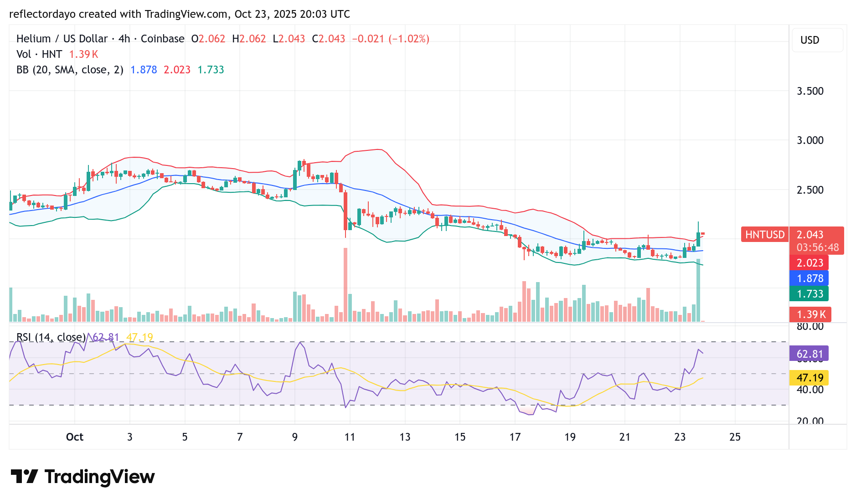Viewport: 856px width, 504px height.
Task: Click the blue 1.878 basis price tag
Action: (x=810, y=278)
